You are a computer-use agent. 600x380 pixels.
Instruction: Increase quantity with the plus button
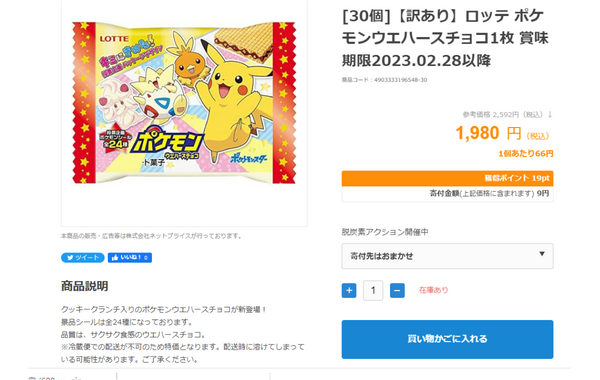(349, 290)
